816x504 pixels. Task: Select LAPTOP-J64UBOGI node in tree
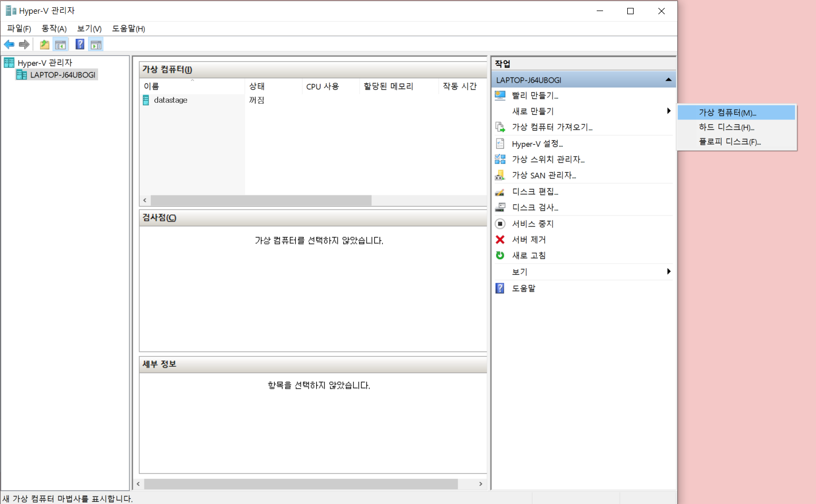(63, 75)
